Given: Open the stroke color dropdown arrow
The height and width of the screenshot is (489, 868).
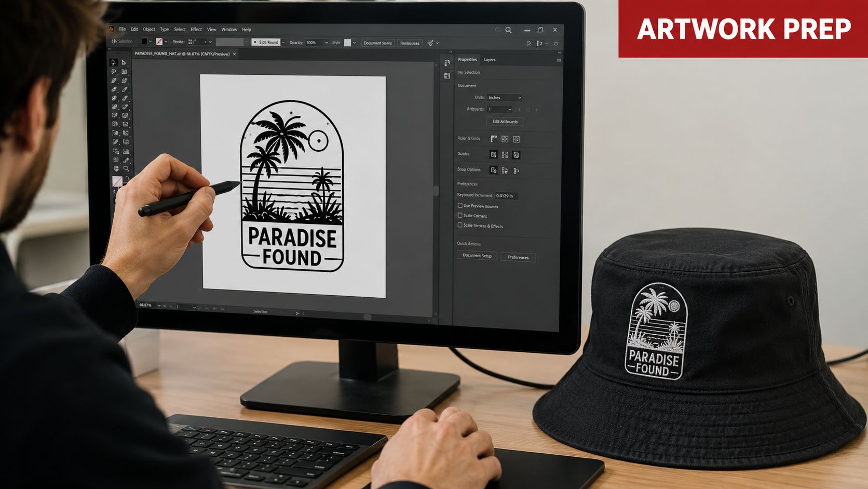Looking at the screenshot, I should pos(166,42).
